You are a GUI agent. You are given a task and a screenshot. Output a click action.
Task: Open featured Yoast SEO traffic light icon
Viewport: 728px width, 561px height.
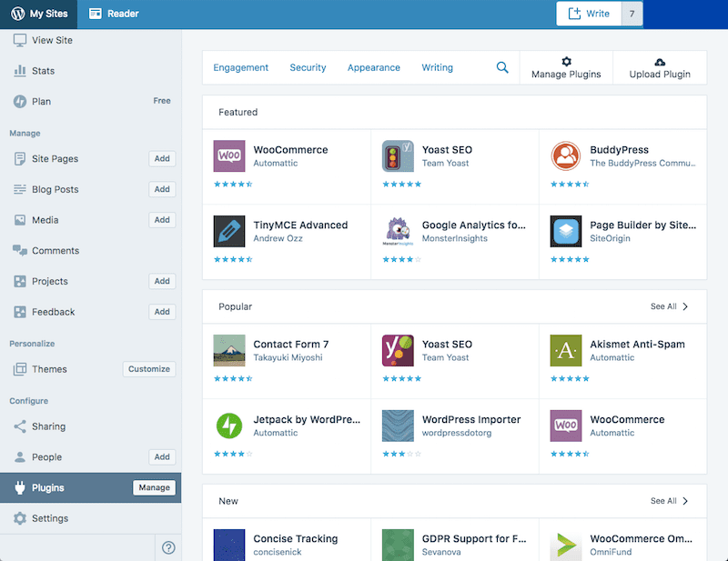[398, 155]
